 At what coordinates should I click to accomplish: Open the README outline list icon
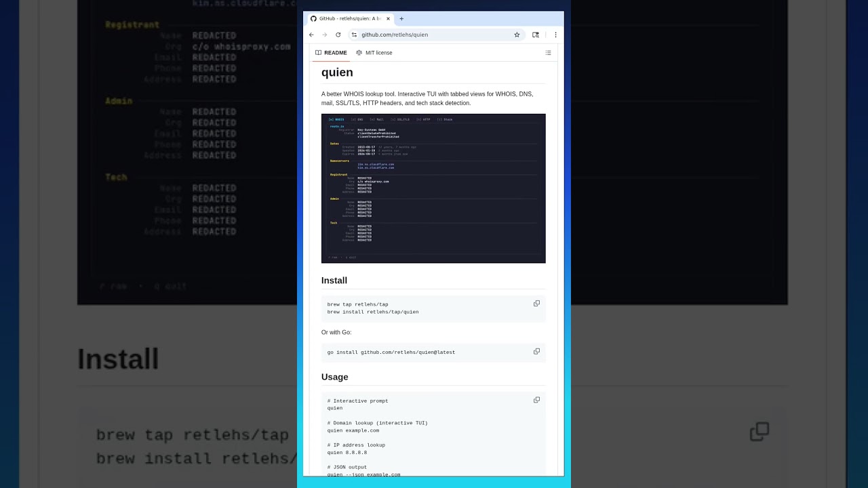[548, 53]
